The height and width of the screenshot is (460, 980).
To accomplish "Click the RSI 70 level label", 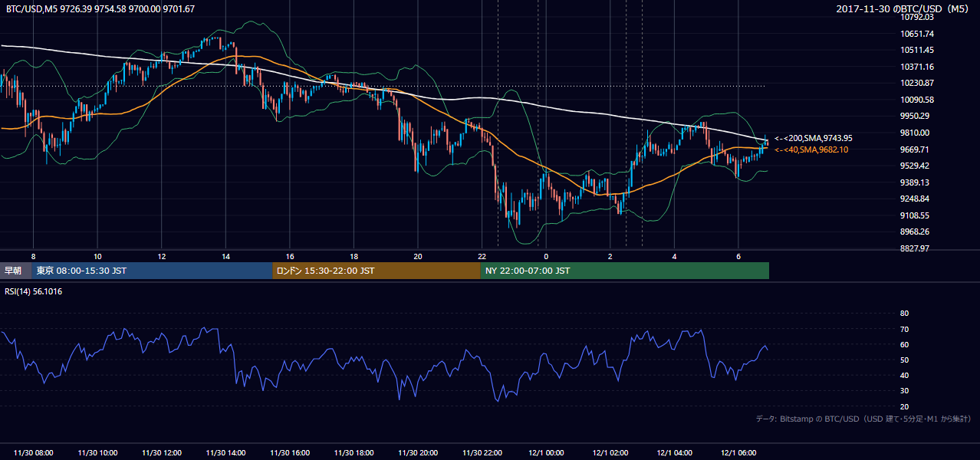I will [x=904, y=329].
